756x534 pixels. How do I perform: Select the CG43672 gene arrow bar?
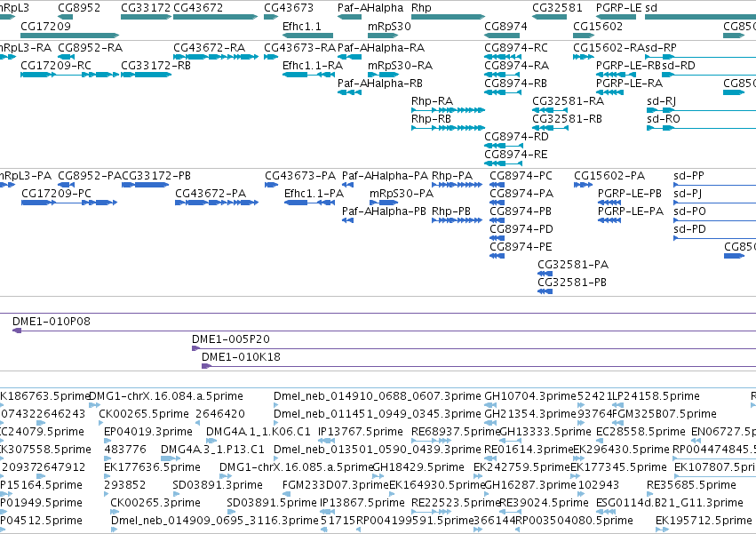pyautogui.click(x=215, y=17)
